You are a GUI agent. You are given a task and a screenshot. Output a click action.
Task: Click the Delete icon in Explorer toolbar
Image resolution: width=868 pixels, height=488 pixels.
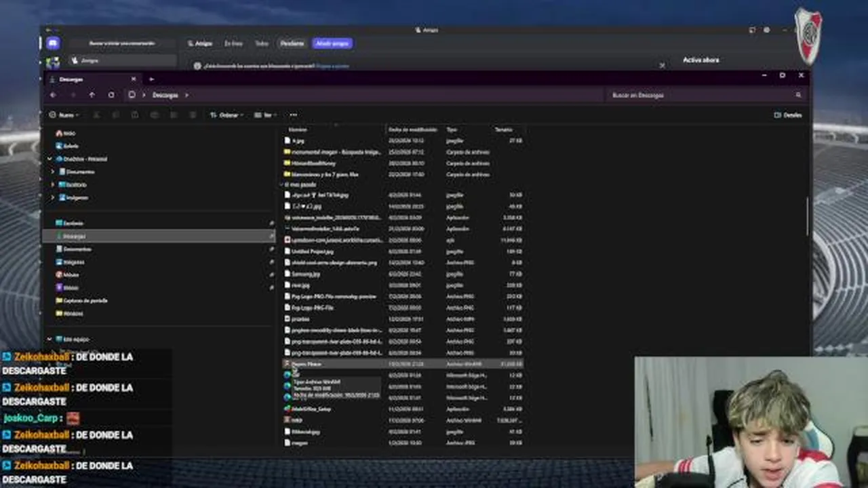click(x=191, y=115)
